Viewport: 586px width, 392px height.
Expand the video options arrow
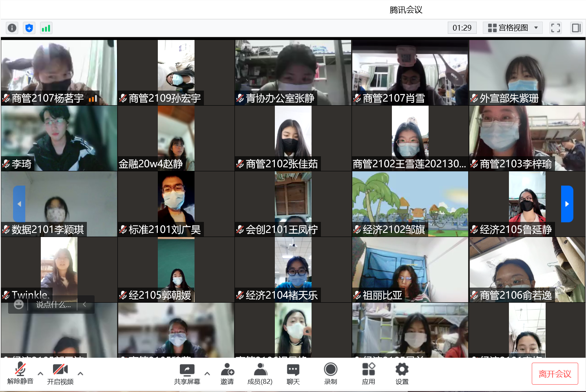pyautogui.click(x=80, y=373)
